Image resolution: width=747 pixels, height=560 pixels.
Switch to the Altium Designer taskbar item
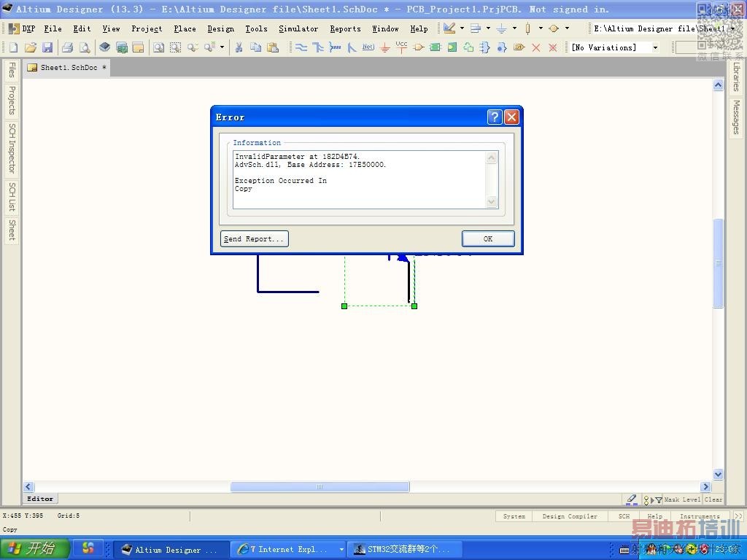(x=170, y=550)
